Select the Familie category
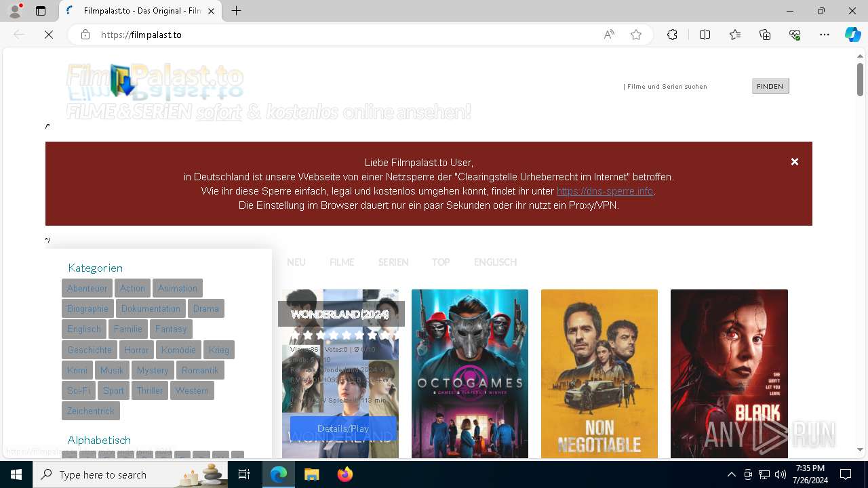The width and height of the screenshot is (868, 488). tap(128, 329)
